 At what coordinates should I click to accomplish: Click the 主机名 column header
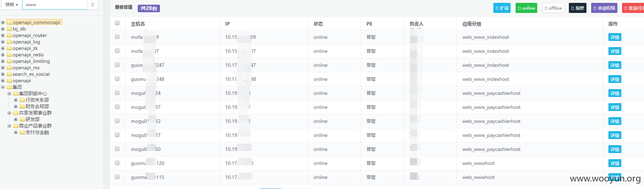(138, 24)
